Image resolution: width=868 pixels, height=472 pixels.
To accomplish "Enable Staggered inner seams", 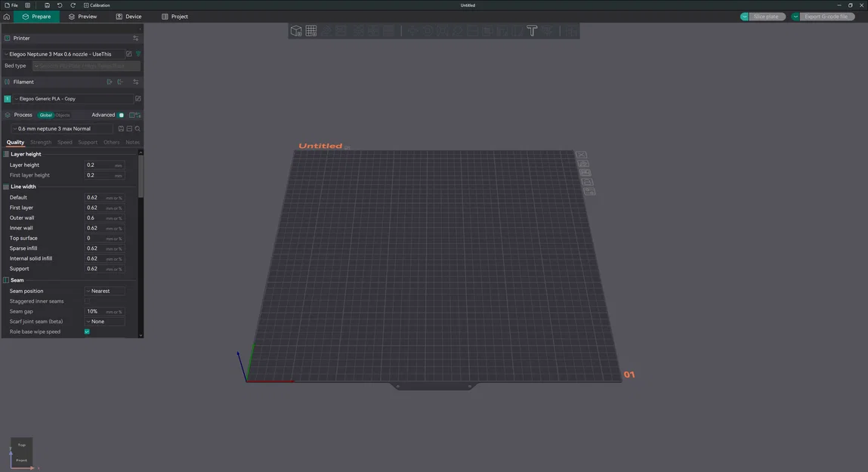I will [x=88, y=301].
